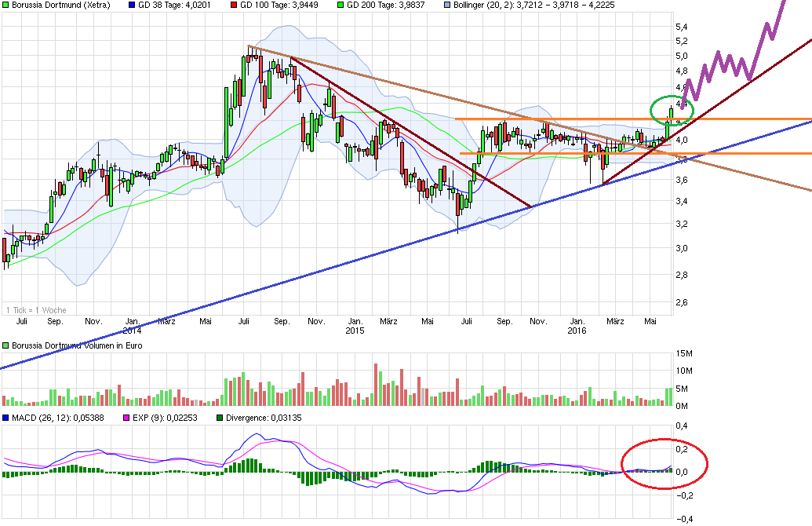Click the 'GD 100 Tage: 3,9449' label
This screenshot has height=526, width=812.
pos(279,5)
